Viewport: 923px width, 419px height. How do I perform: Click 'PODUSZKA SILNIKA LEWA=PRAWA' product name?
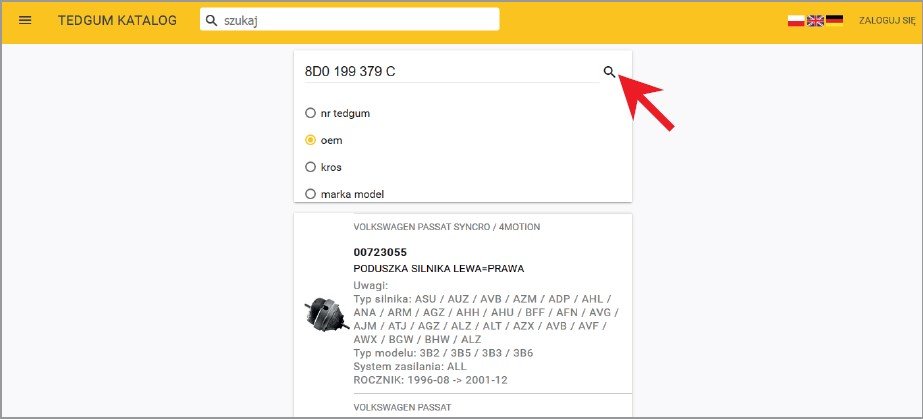(439, 268)
